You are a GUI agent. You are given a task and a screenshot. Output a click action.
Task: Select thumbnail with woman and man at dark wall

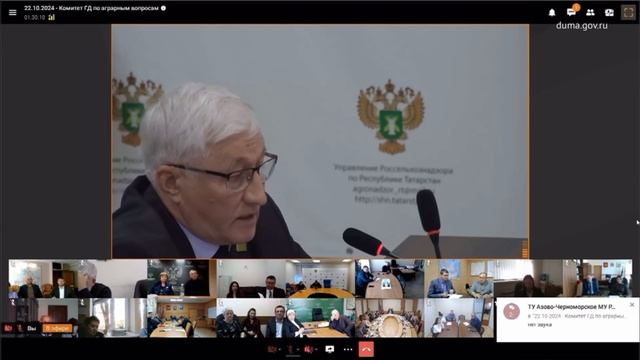click(x=182, y=278)
